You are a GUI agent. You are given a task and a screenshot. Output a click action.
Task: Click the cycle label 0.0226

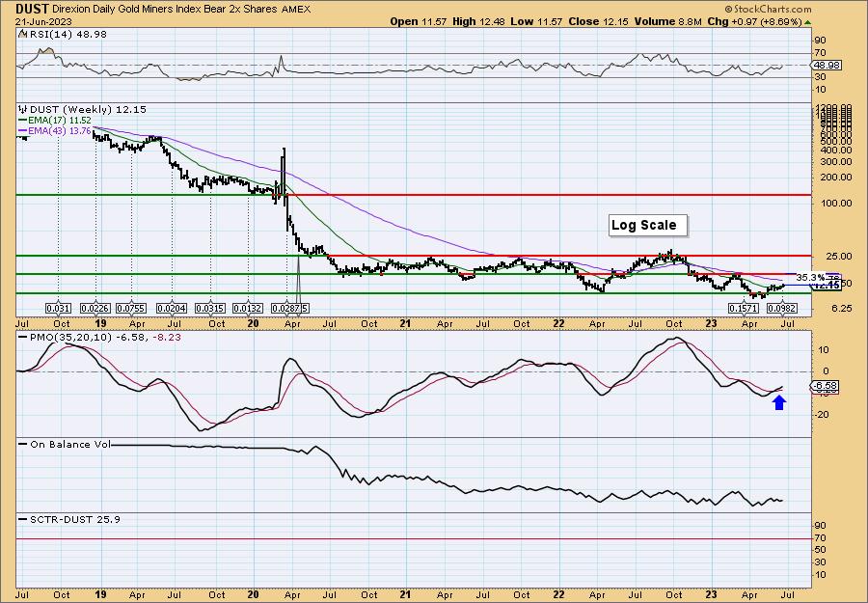click(x=95, y=308)
